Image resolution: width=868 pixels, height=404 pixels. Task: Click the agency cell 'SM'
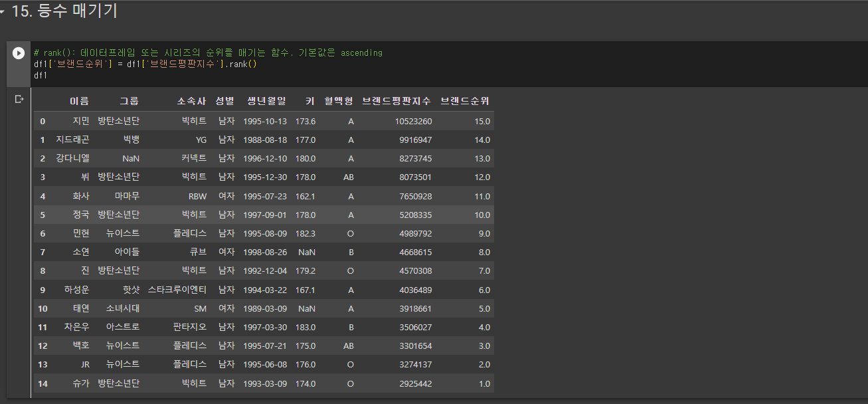(201, 308)
